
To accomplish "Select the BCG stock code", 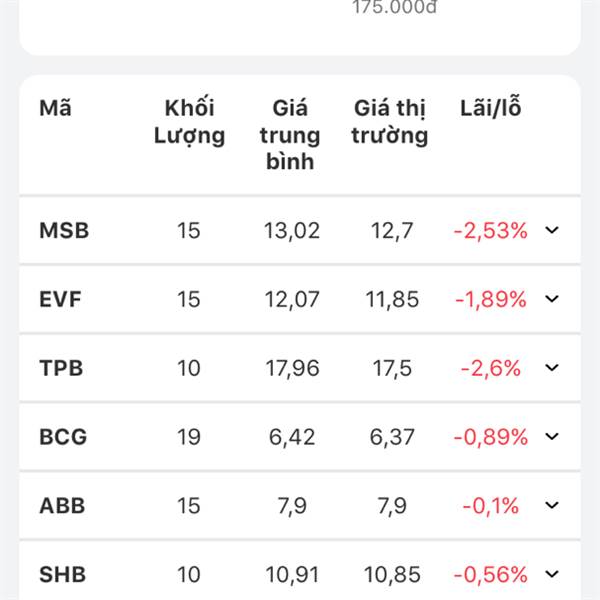I will (63, 437).
